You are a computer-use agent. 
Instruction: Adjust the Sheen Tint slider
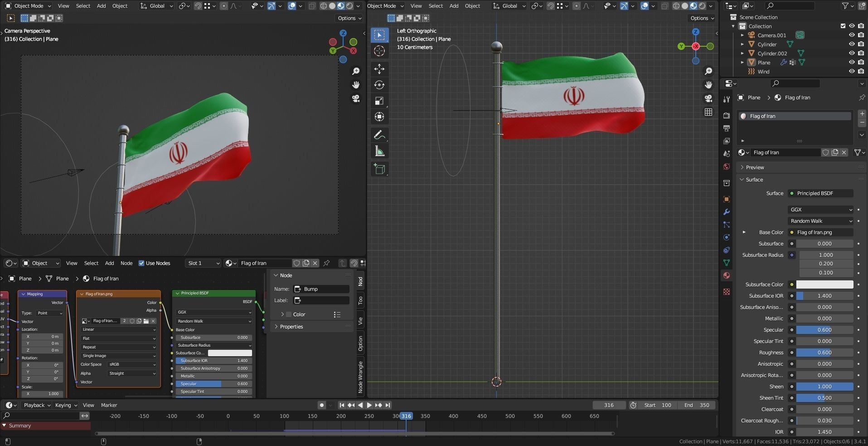coord(824,398)
